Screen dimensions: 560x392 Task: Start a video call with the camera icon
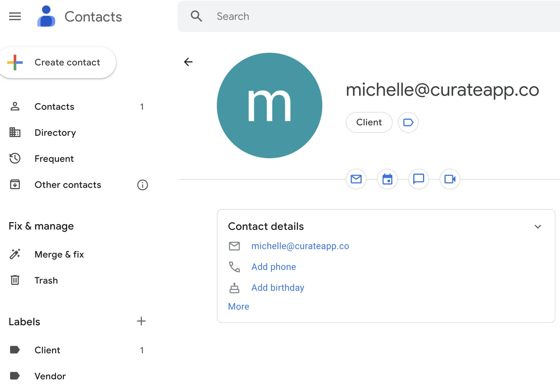pos(450,179)
